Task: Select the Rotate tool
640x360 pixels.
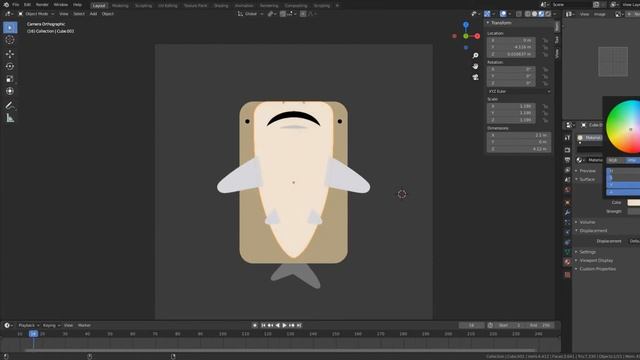Action: pyautogui.click(x=10, y=66)
